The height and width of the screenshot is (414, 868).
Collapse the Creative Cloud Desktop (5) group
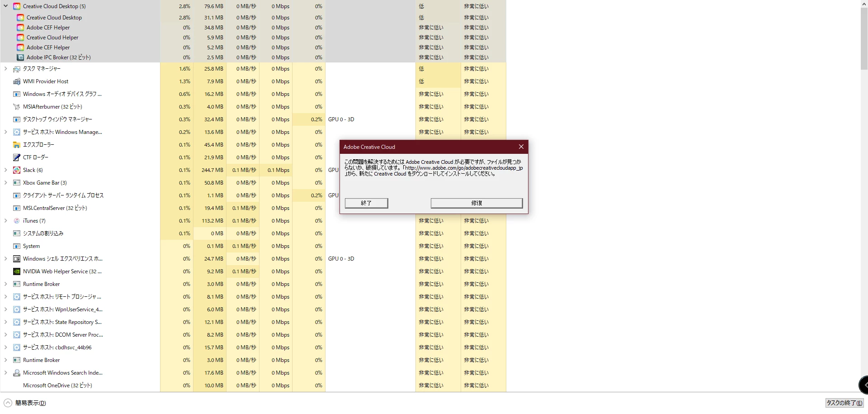click(5, 6)
